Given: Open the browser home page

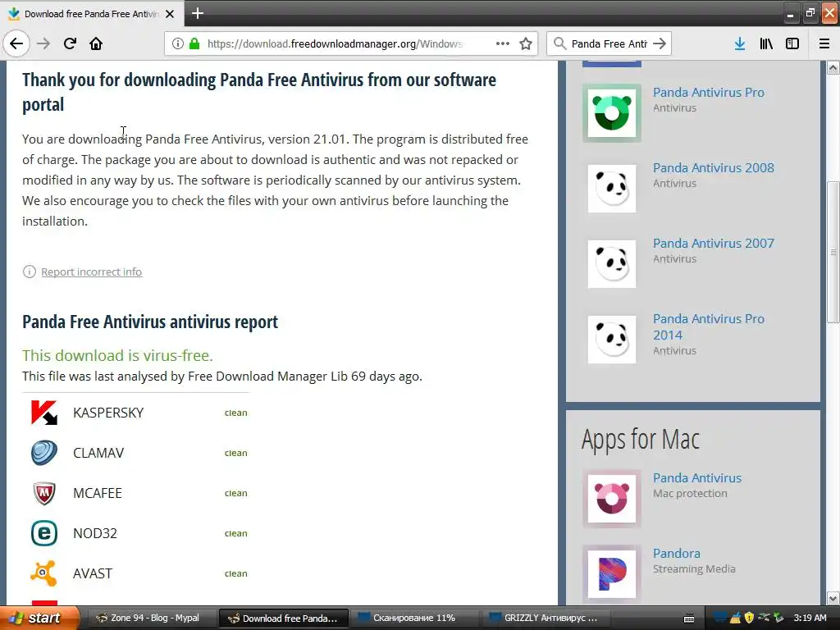Looking at the screenshot, I should (x=96, y=43).
